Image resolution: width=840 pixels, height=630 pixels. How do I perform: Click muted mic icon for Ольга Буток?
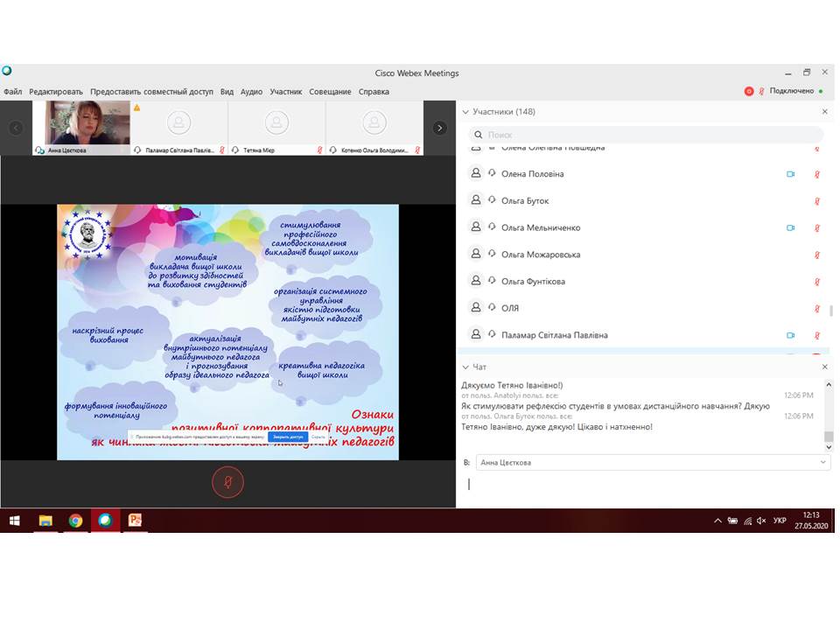[x=817, y=201]
